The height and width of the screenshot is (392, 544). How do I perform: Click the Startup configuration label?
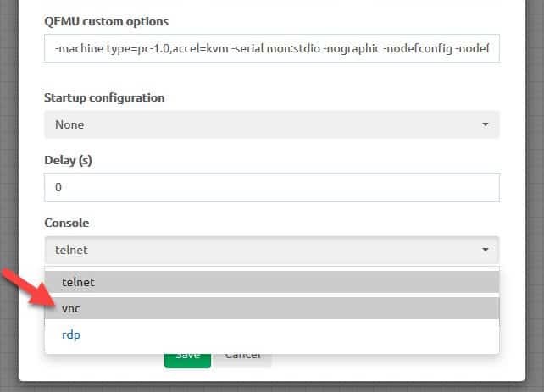coord(104,97)
